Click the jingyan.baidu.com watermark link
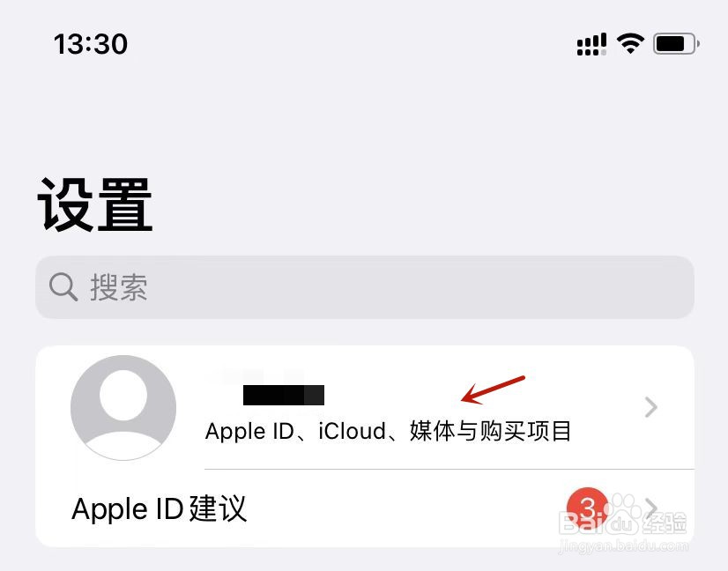 click(x=623, y=545)
